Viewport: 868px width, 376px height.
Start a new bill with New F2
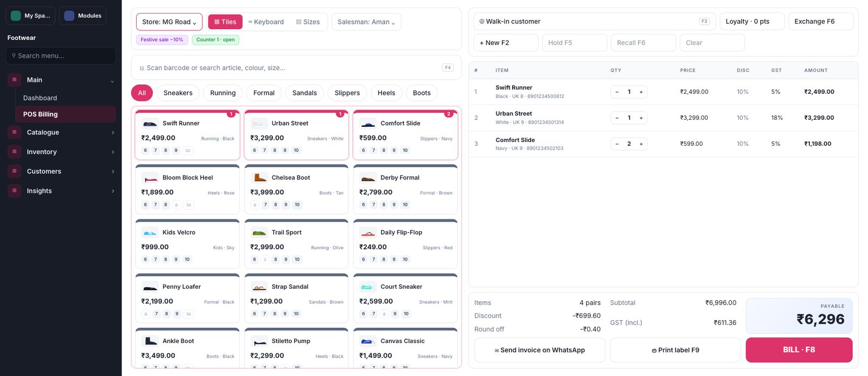(x=506, y=43)
